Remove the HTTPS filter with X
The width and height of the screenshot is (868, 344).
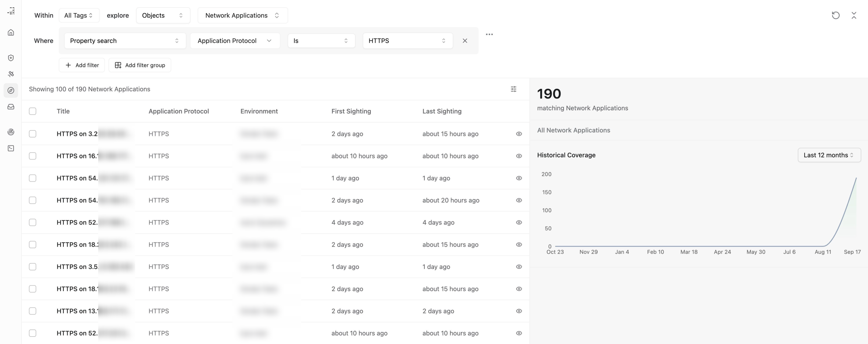tap(465, 41)
